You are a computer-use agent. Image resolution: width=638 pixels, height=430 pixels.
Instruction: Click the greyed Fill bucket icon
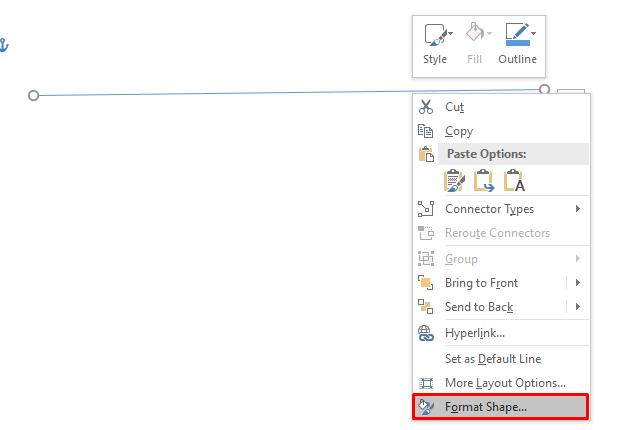(474, 33)
